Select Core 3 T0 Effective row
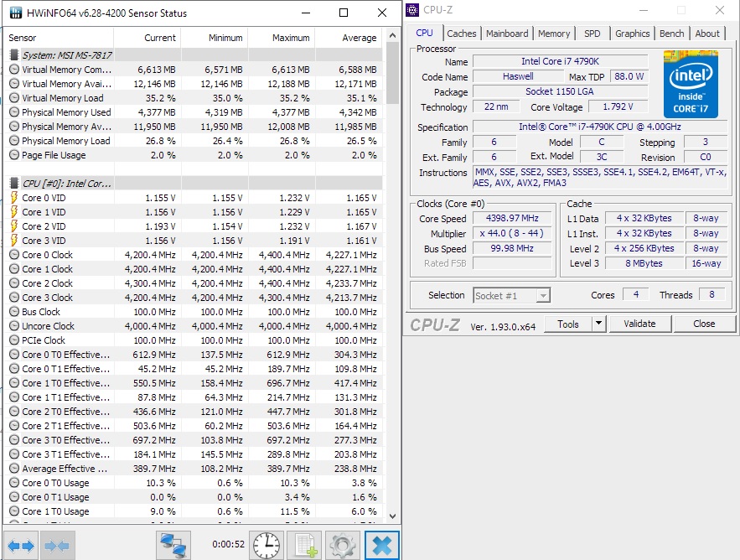Image resolution: width=740 pixels, height=560 pixels. (x=194, y=440)
